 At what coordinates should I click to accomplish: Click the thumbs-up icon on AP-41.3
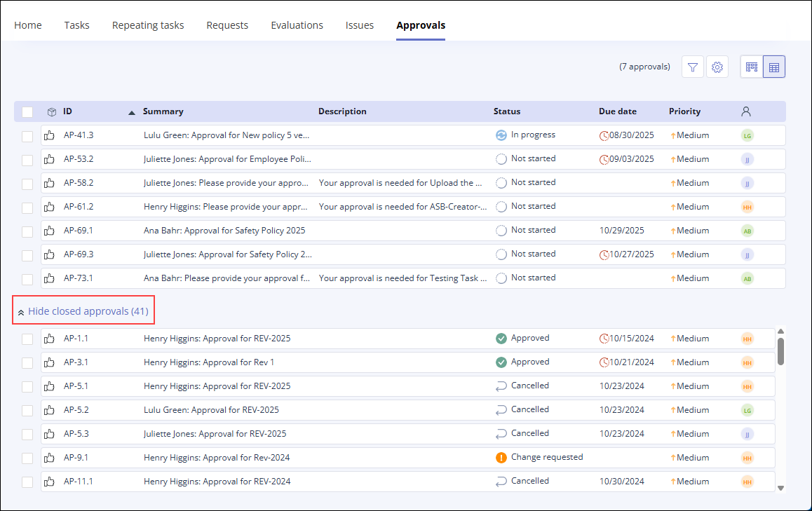[48, 135]
